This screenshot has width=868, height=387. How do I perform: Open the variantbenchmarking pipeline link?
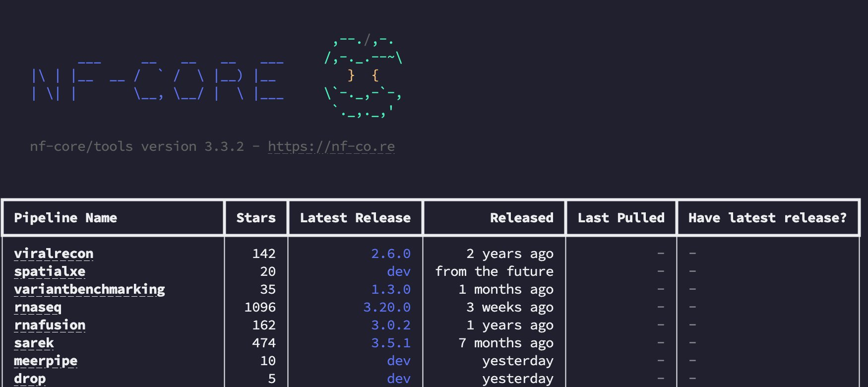[x=89, y=289]
